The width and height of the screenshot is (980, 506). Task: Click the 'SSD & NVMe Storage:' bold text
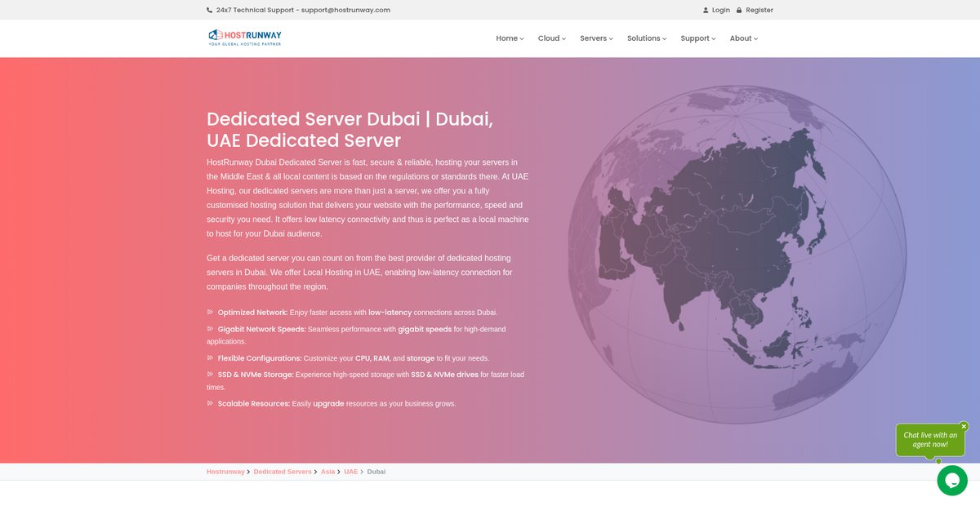pos(256,375)
